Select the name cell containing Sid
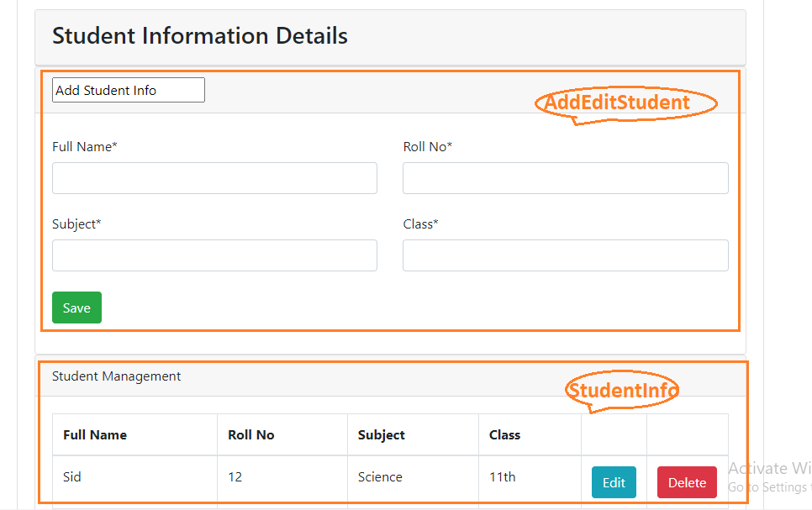 [x=72, y=477]
